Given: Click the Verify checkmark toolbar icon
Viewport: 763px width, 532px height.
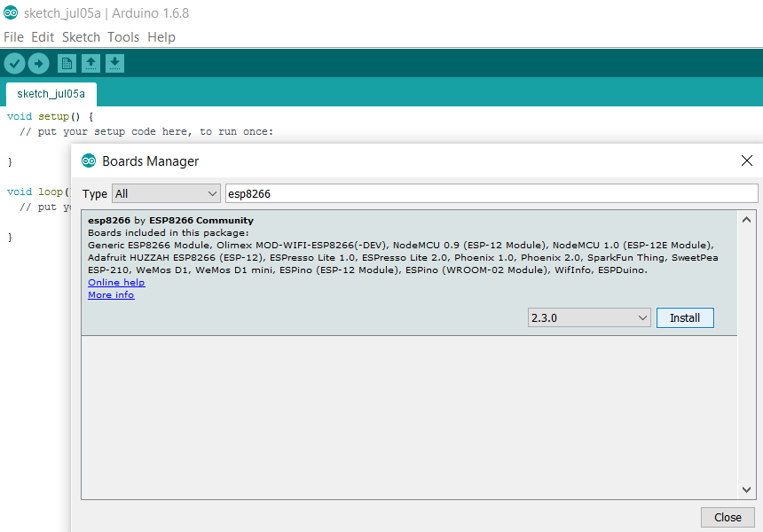Looking at the screenshot, I should [x=14, y=64].
